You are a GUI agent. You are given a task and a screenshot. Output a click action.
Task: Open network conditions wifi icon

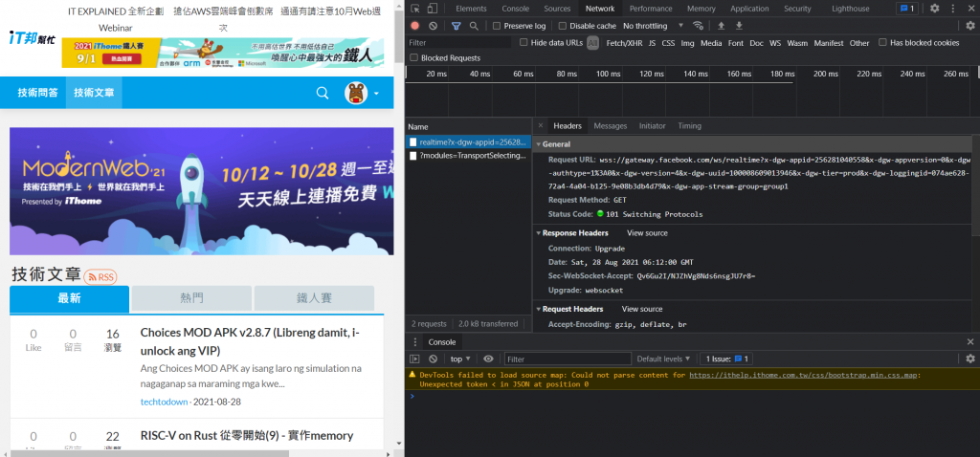pos(698,26)
